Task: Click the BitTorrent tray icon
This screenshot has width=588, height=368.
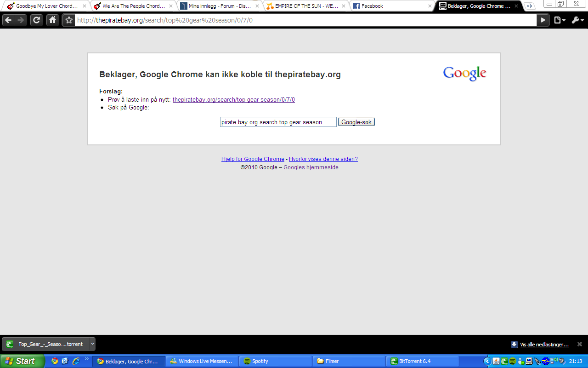Action: 504,361
